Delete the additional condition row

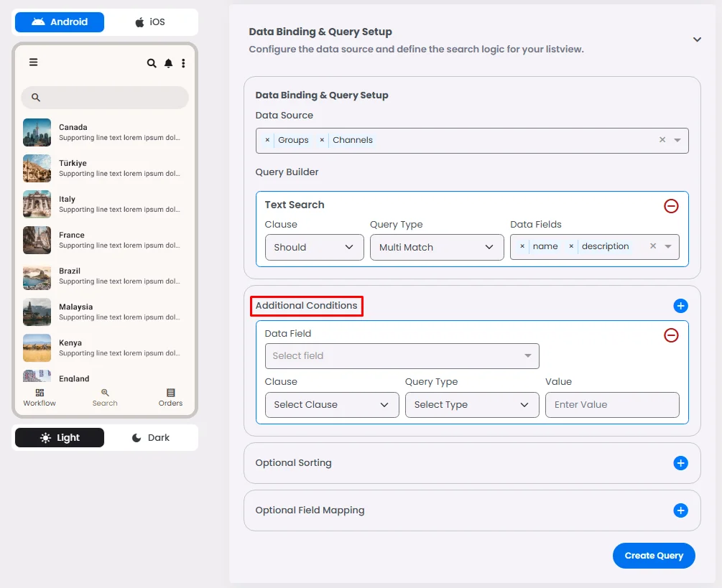click(670, 335)
